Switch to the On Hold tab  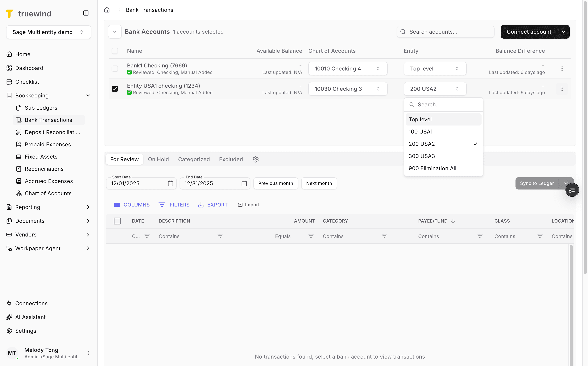pyautogui.click(x=158, y=159)
